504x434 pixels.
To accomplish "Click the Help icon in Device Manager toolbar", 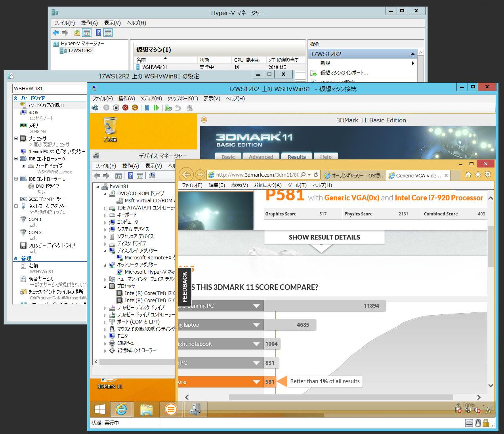I will [130, 175].
